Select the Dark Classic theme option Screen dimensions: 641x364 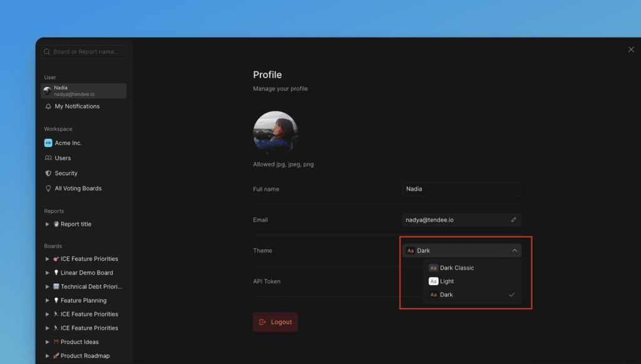456,268
